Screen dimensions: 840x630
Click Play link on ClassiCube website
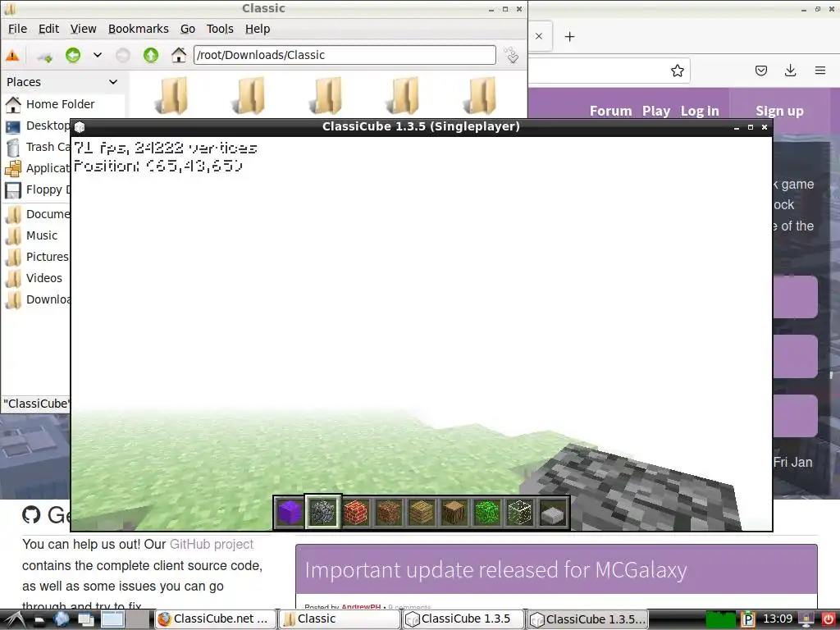[656, 111]
